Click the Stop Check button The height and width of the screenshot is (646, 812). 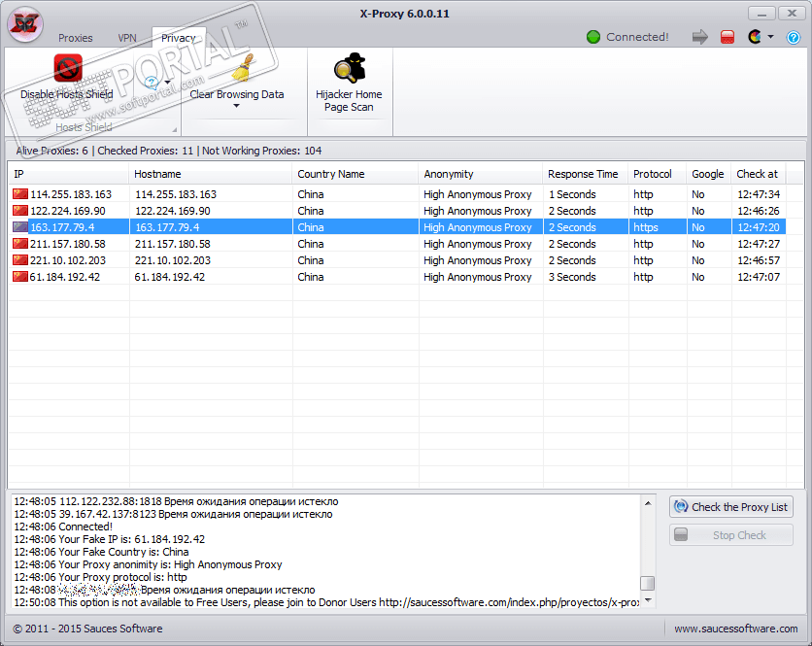point(731,535)
